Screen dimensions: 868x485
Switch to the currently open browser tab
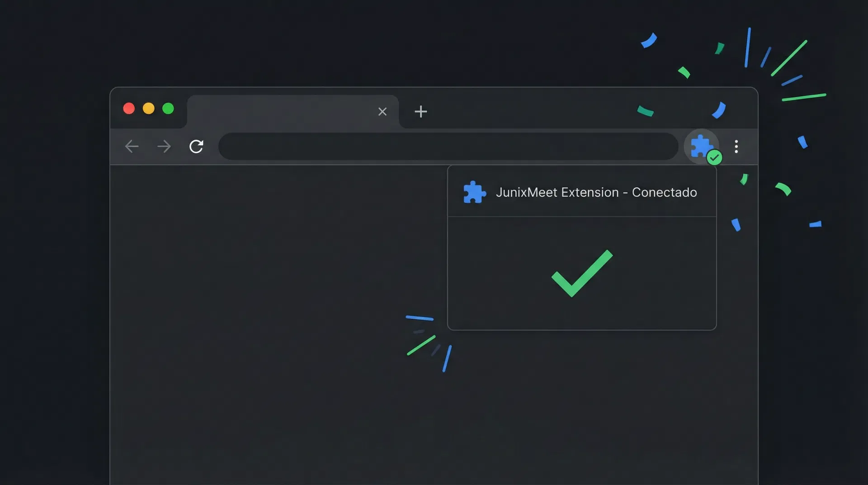coord(280,111)
